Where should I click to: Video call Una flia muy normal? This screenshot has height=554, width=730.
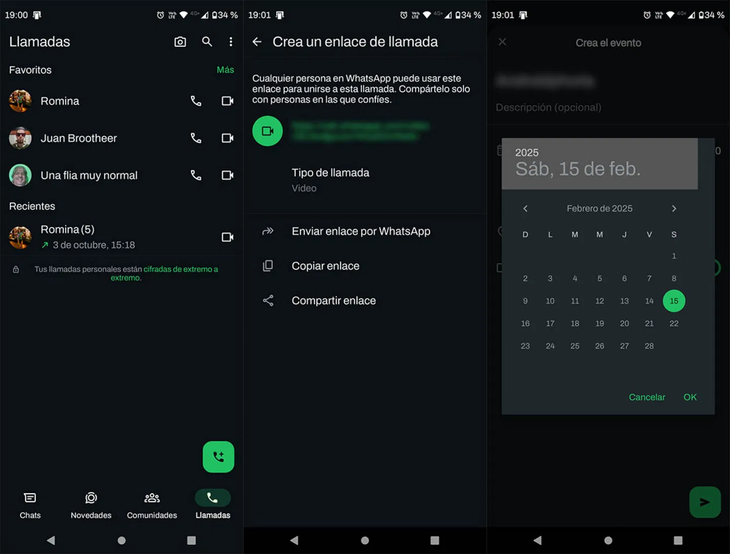[x=227, y=176]
